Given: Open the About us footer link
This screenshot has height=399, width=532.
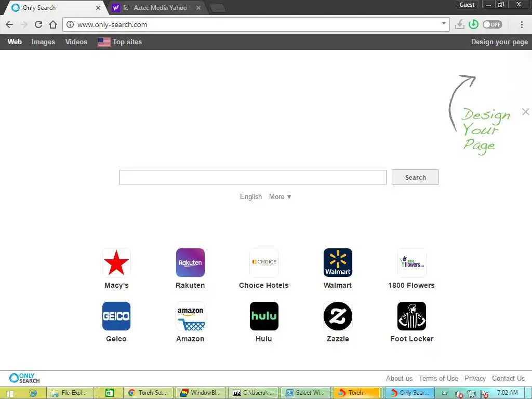Looking at the screenshot, I should pos(400,378).
